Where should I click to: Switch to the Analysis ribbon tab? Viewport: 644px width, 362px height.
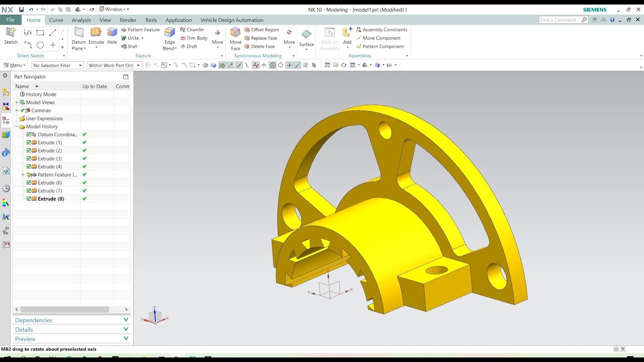point(81,20)
